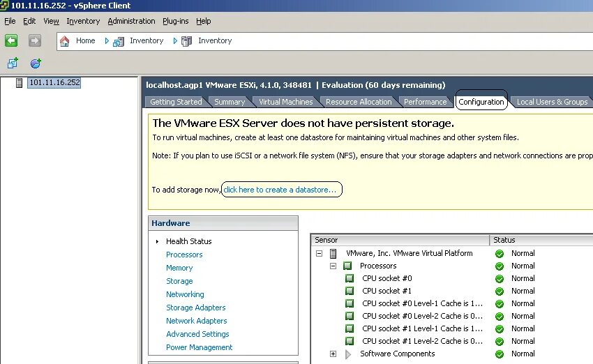Open the Local Users & Groups tab
593x364 pixels.
[x=552, y=102]
